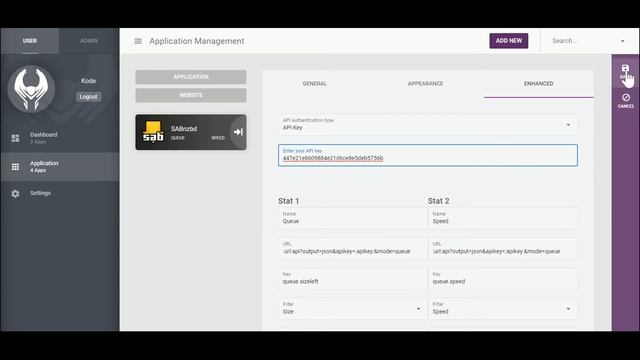
Task: Switch to the USER tab
Action: (30, 41)
